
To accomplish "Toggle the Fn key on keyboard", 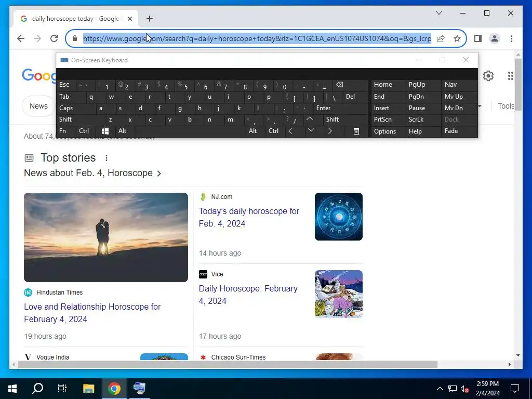I will [66, 131].
